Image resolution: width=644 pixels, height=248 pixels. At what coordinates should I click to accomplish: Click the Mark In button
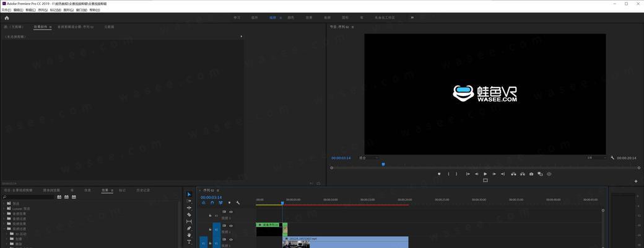[448, 174]
